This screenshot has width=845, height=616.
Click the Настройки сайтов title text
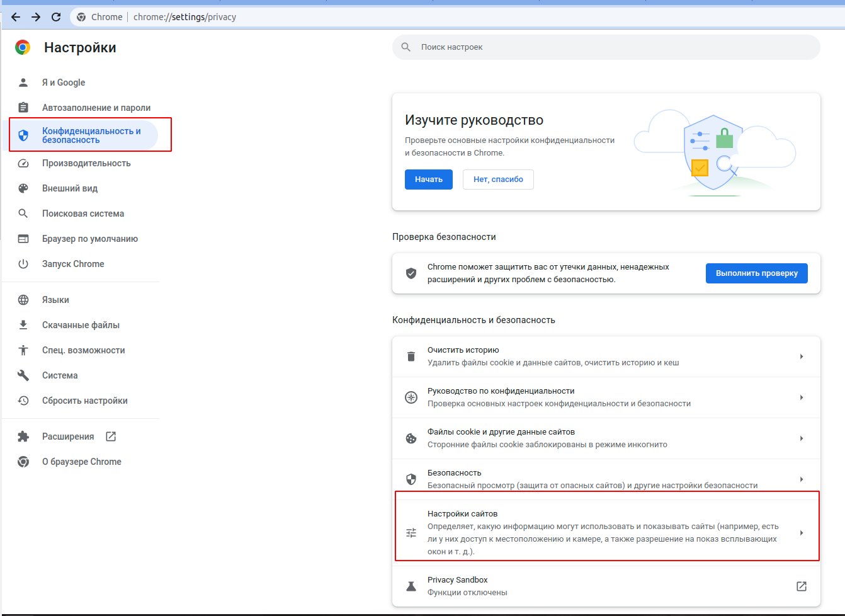click(x=463, y=514)
